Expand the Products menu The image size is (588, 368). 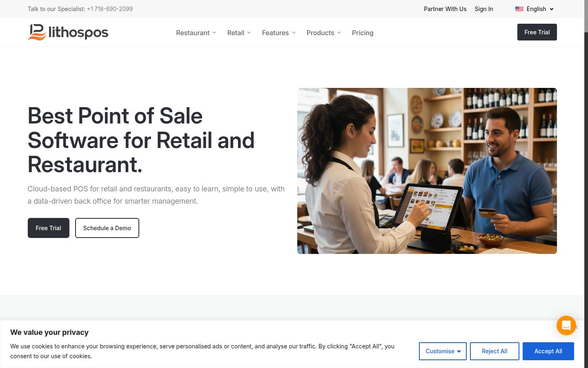(x=323, y=33)
